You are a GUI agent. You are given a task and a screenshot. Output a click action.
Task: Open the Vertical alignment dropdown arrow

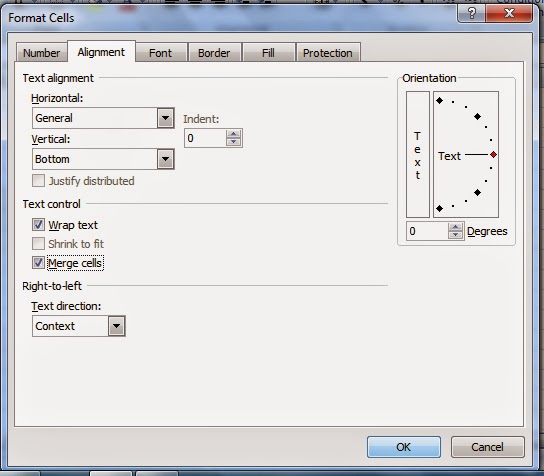point(165,159)
